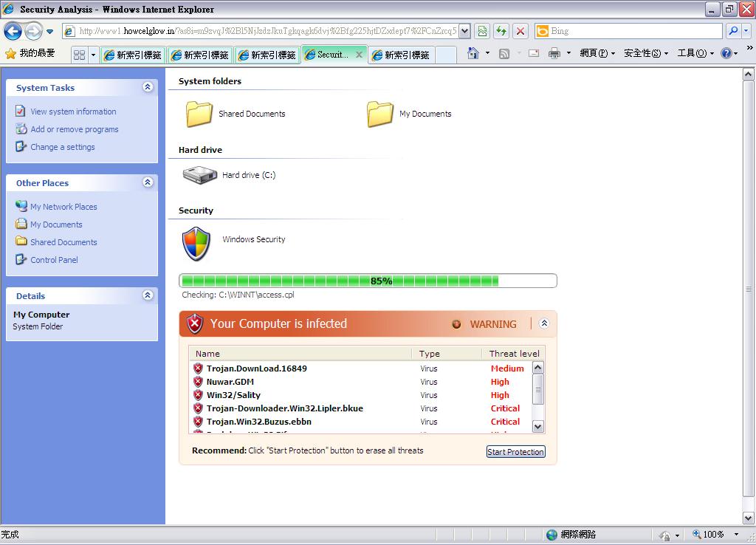Open the Control Panel link
Screen dimensions: 756x545
pos(54,260)
